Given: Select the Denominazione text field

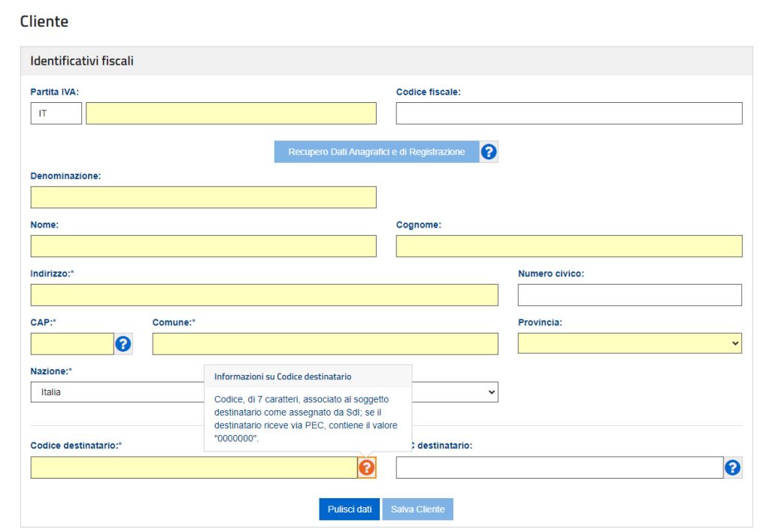Looking at the screenshot, I should tap(203, 198).
